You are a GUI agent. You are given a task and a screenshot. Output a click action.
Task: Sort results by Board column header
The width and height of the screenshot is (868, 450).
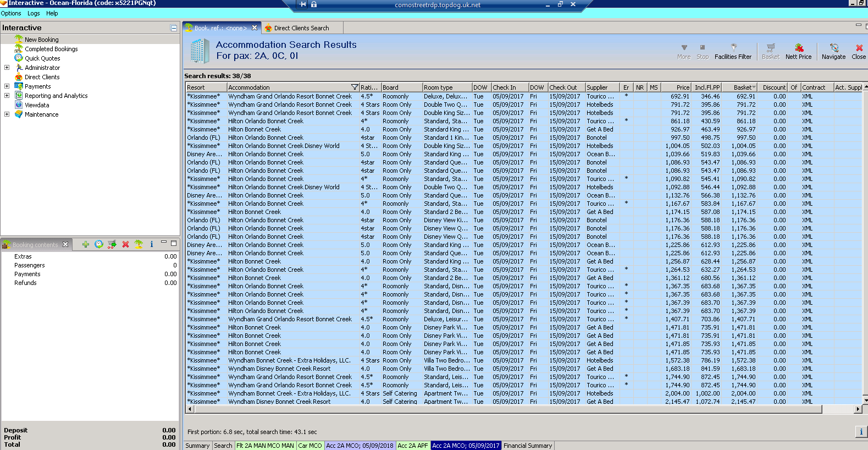[x=402, y=87]
